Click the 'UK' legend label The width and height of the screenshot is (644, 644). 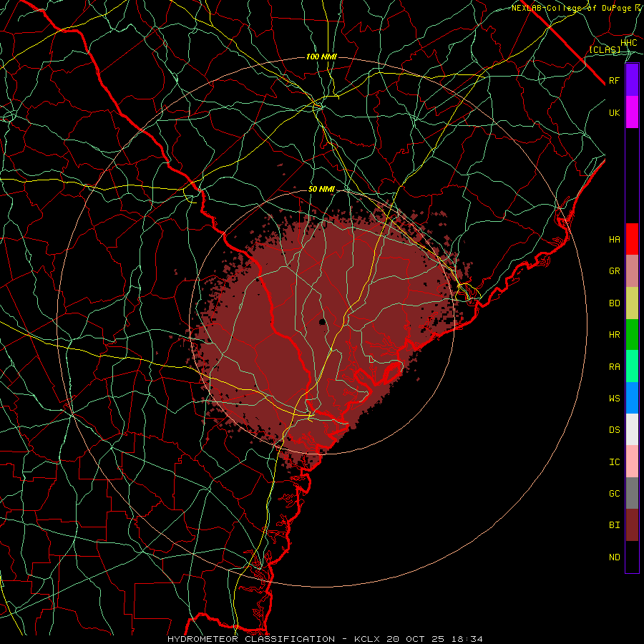[x=615, y=112]
